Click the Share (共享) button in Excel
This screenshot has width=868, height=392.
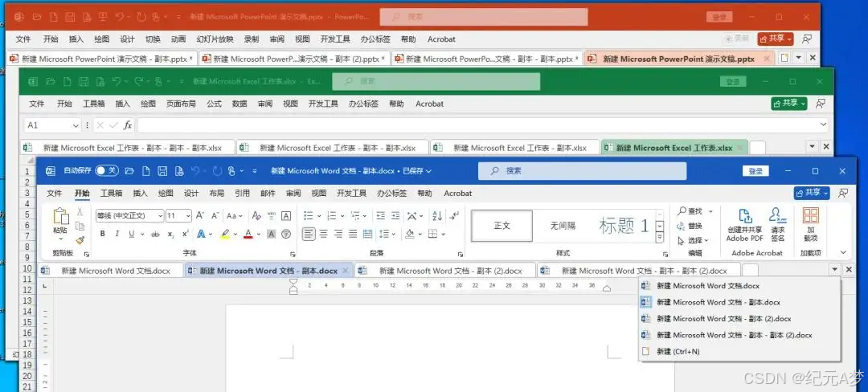[x=789, y=103]
